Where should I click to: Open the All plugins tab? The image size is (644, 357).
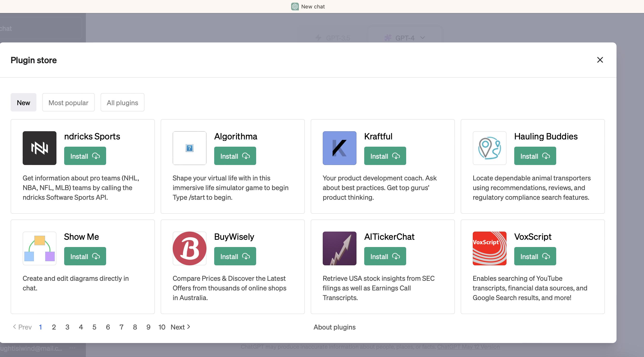click(x=122, y=103)
